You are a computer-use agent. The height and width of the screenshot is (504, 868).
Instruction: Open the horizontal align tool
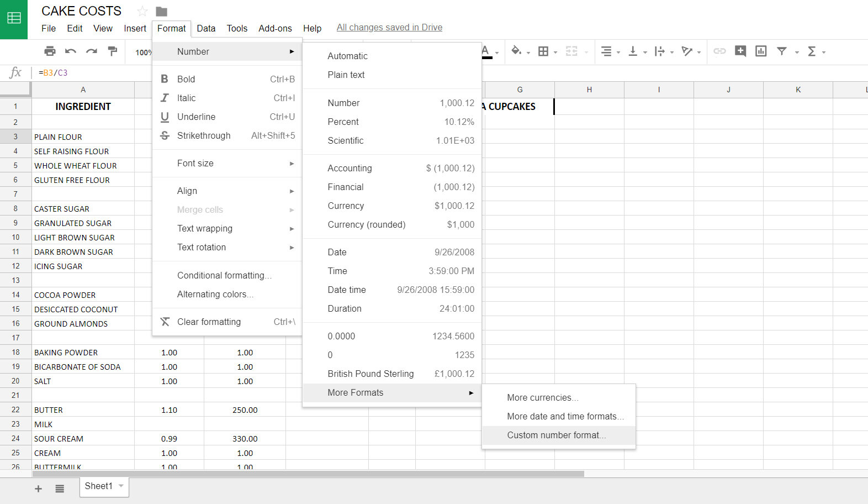(606, 51)
